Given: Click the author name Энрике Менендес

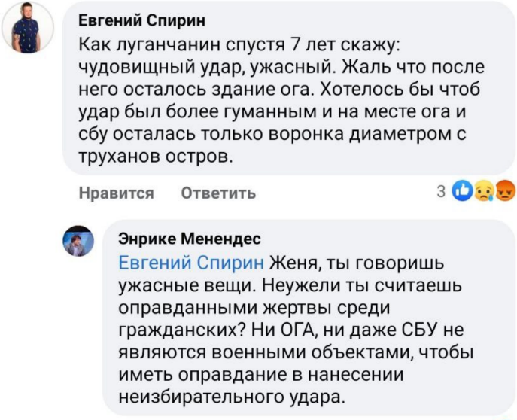Looking at the screenshot, I should click(x=189, y=239).
